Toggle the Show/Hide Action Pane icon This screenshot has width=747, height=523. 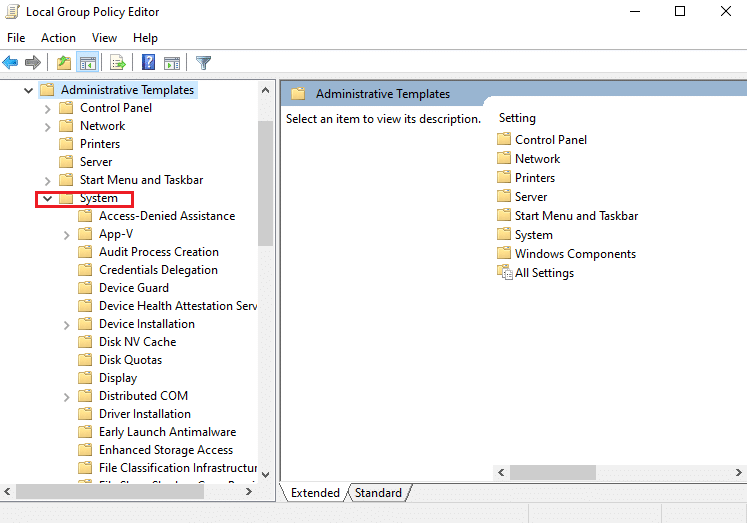(172, 62)
